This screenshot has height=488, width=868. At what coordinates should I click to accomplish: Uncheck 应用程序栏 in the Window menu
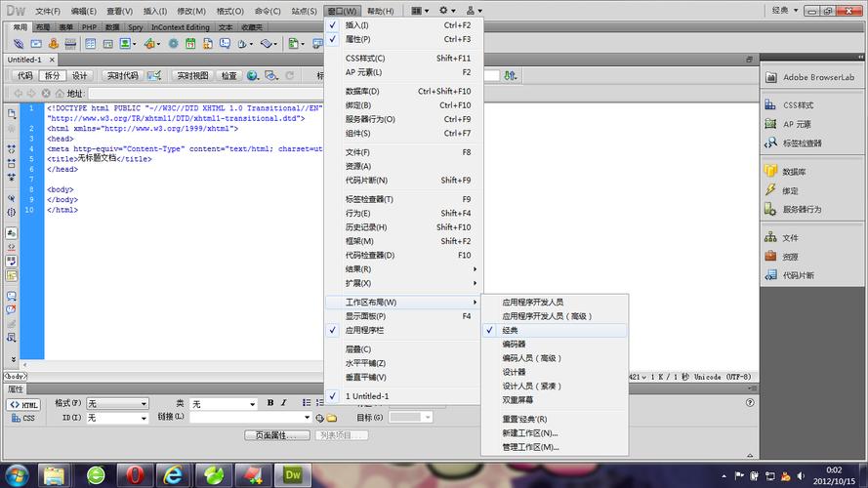[x=403, y=330]
